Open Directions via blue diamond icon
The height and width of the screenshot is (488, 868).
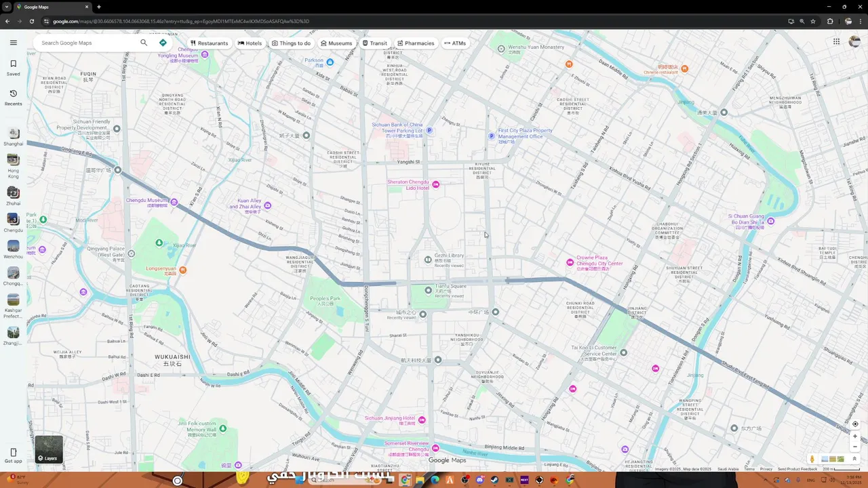[163, 43]
